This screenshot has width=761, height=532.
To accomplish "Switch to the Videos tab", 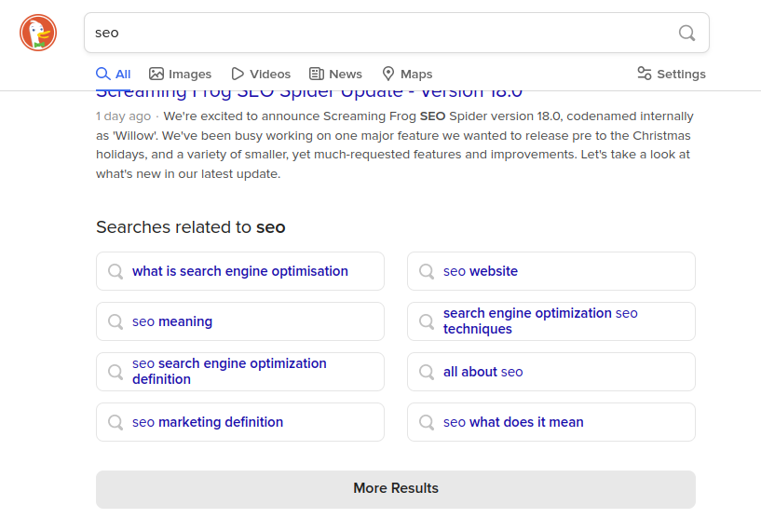I will [261, 74].
